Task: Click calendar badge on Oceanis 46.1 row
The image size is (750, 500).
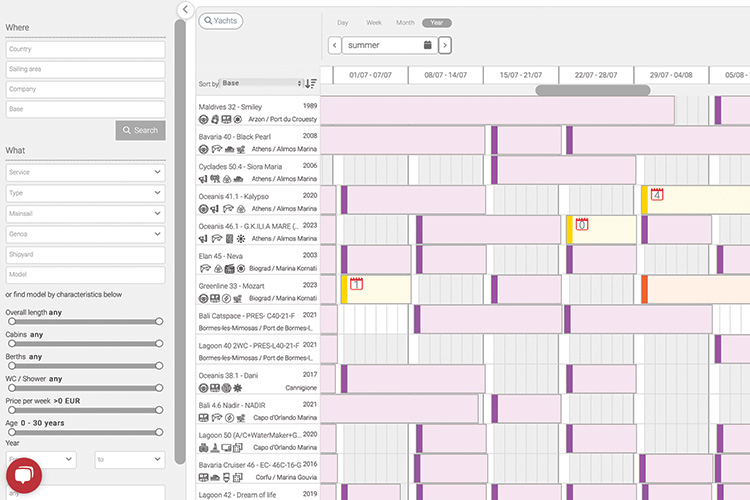Action: pos(582,224)
